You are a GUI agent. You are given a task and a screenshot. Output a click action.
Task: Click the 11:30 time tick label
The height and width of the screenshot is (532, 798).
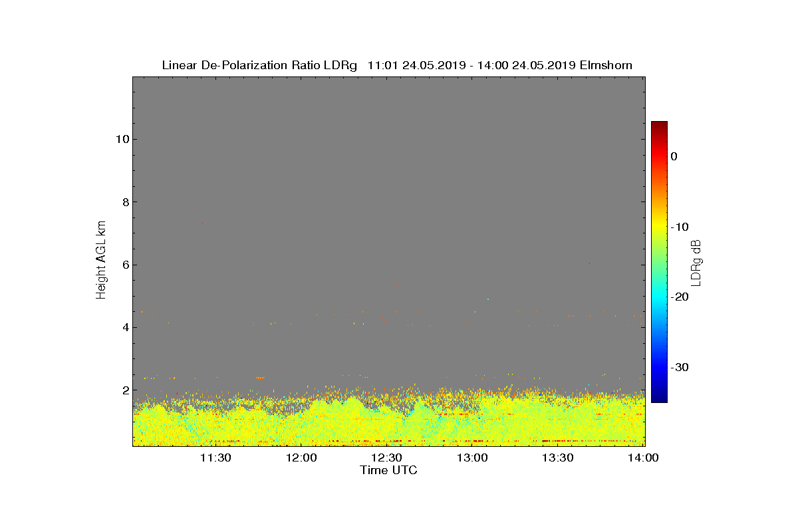[x=215, y=458]
